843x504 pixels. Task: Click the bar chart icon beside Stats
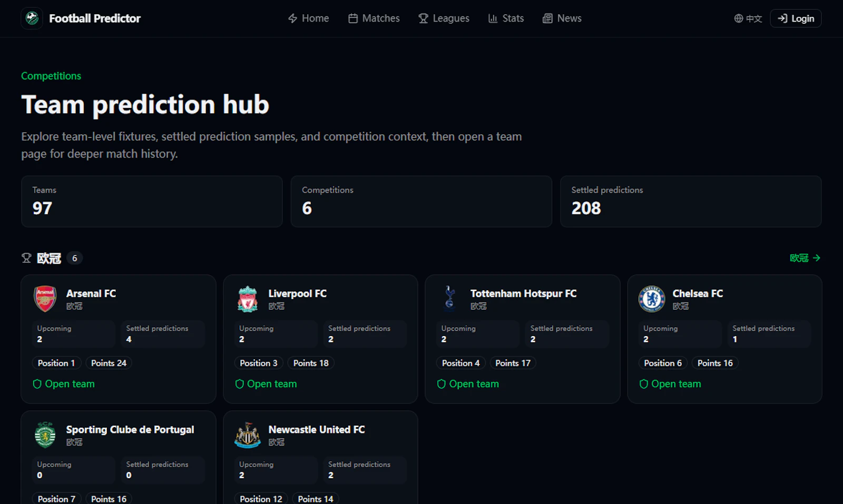click(493, 18)
